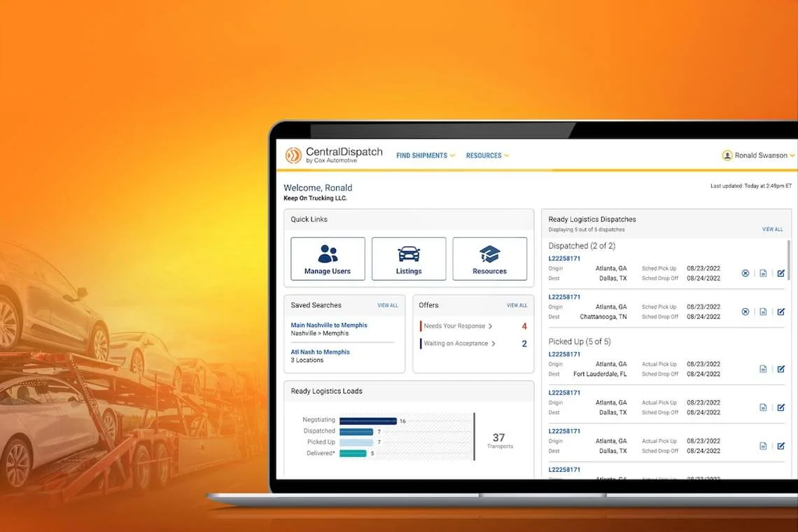Click the 'Ready Logistics Loads' panel title
This screenshot has width=798, height=532.
pyautogui.click(x=326, y=391)
